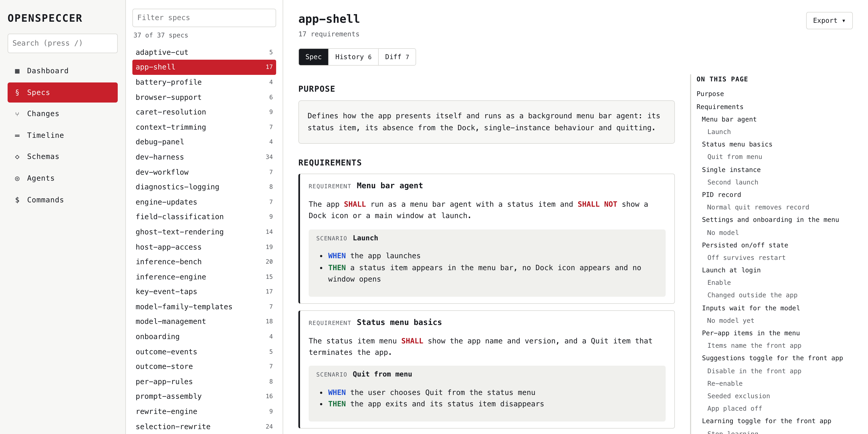Click the Specs section-sign icon
The image size is (868, 434).
tap(17, 92)
